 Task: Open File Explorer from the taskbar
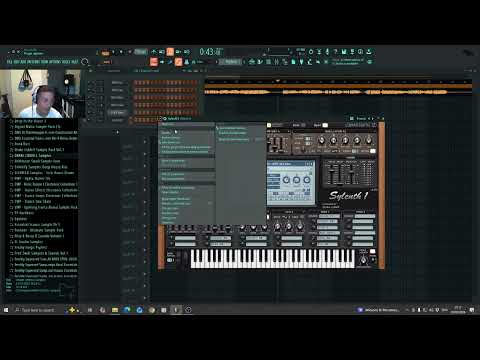[x=115, y=310]
